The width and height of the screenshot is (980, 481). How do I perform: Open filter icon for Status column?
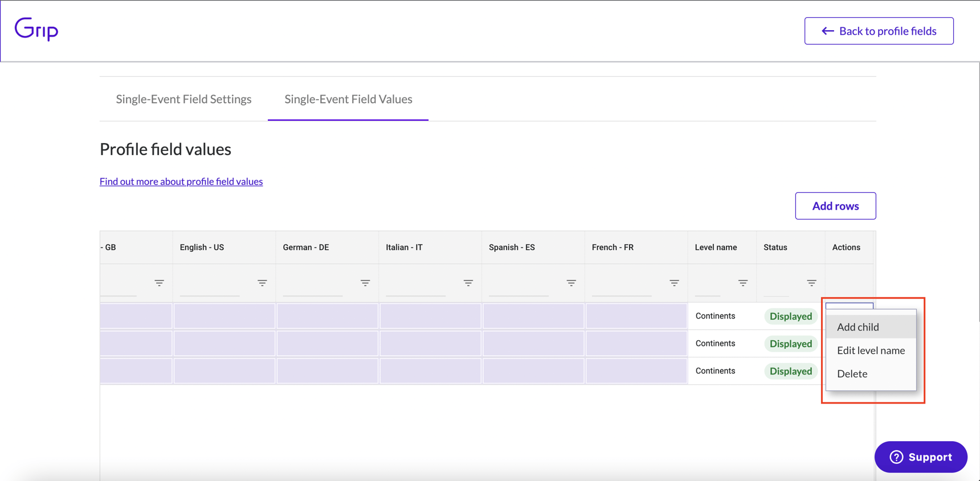[x=812, y=283]
